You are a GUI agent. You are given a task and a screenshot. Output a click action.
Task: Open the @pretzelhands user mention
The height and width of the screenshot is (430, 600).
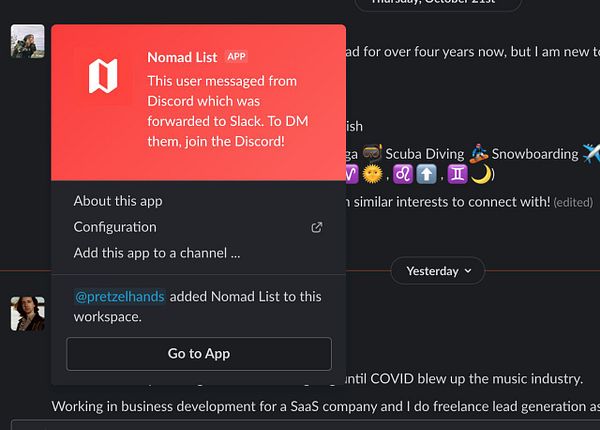click(x=119, y=296)
